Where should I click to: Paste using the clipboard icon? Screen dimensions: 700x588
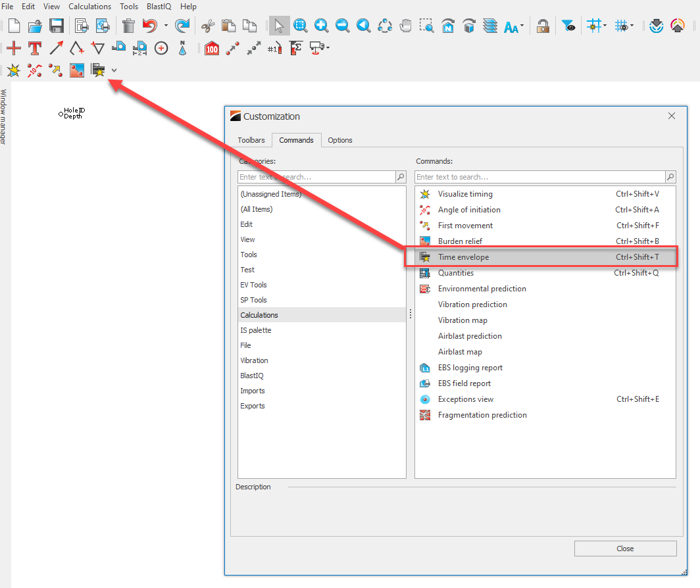(x=228, y=26)
